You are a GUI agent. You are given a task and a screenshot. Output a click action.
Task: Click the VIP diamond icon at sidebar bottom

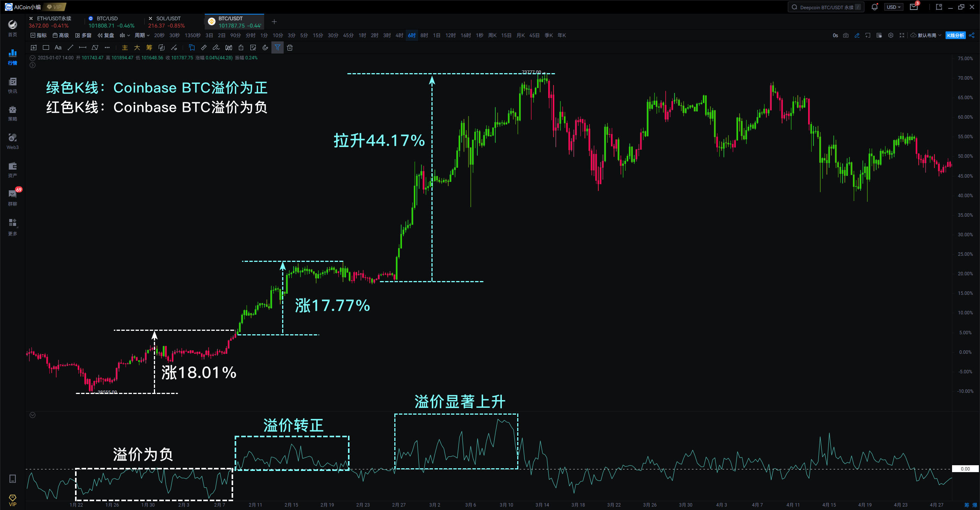click(13, 500)
